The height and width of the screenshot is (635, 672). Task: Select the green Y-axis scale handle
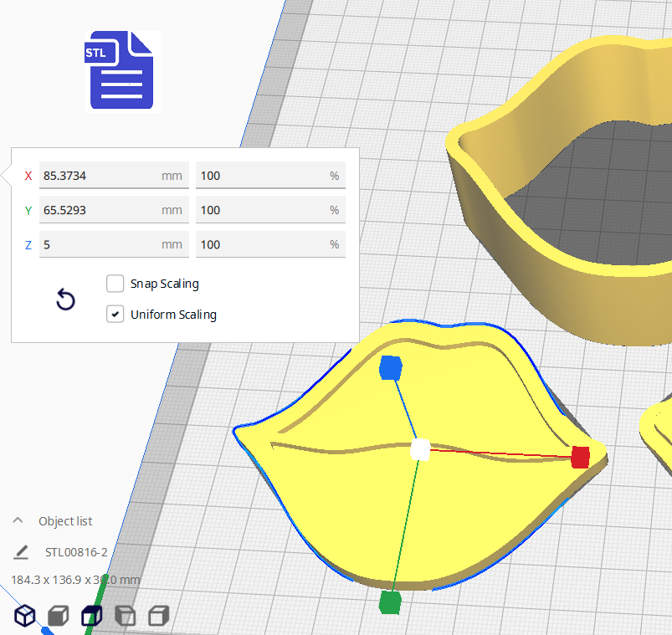coord(389,602)
